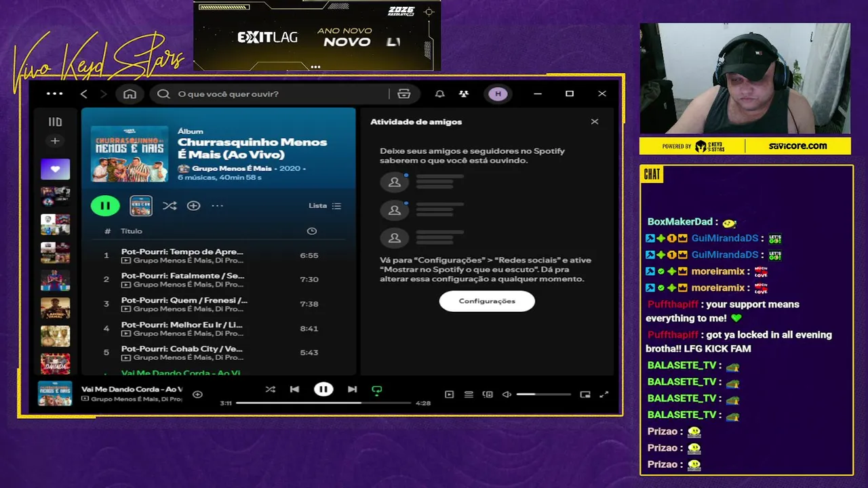The image size is (868, 488).
Task: Open the Browse icon in search bar
Action: point(404,94)
